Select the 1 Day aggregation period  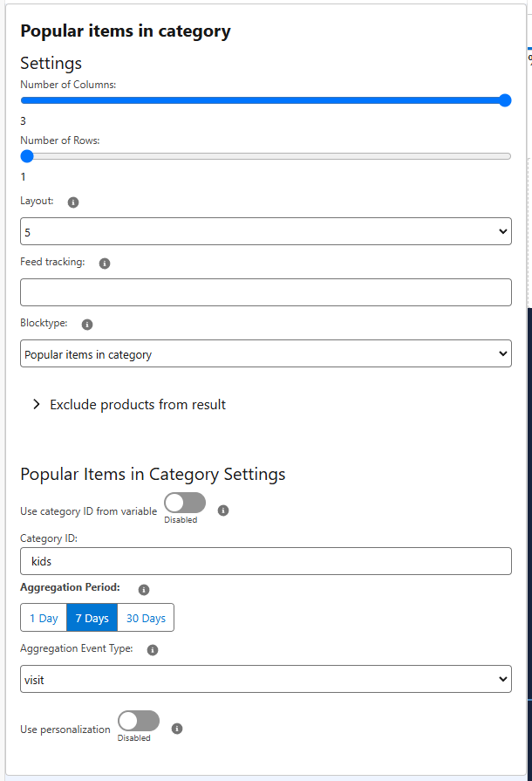pos(44,618)
